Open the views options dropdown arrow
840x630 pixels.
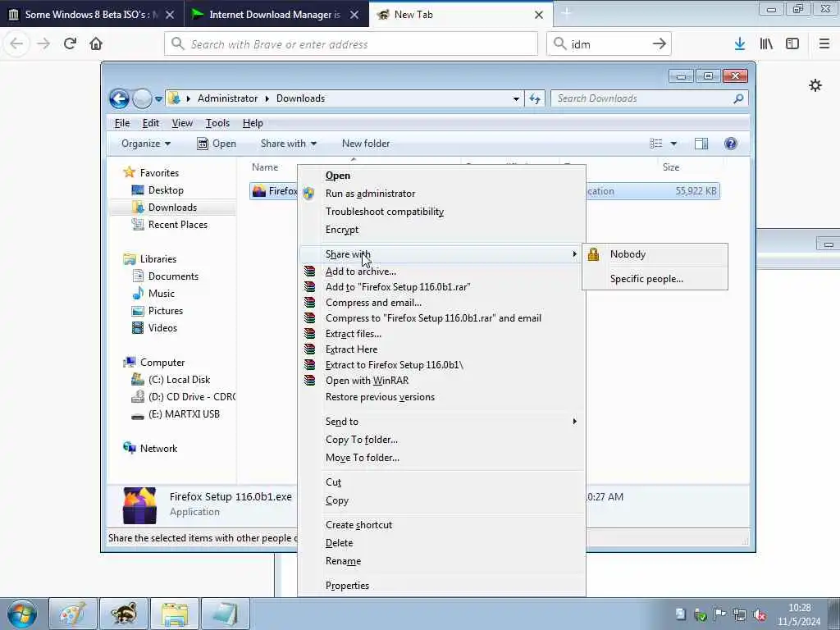(x=674, y=144)
